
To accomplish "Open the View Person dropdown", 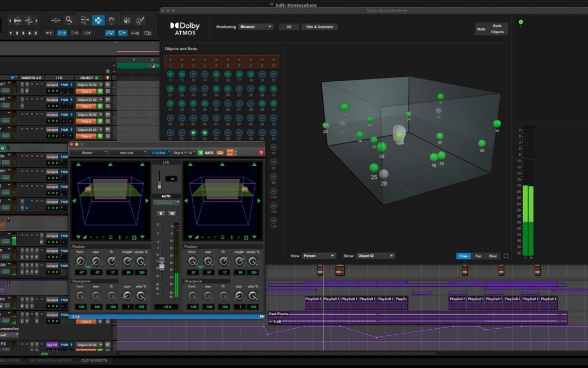I will click(x=318, y=256).
